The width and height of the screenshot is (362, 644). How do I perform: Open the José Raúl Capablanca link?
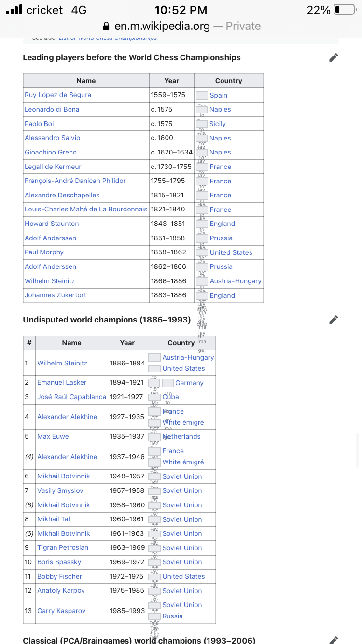click(71, 397)
